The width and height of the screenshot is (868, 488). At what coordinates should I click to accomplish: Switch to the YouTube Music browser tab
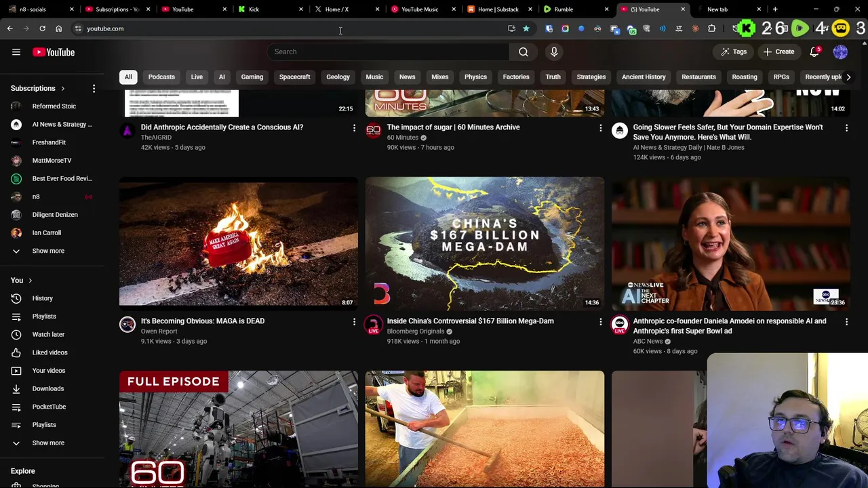coord(422,9)
